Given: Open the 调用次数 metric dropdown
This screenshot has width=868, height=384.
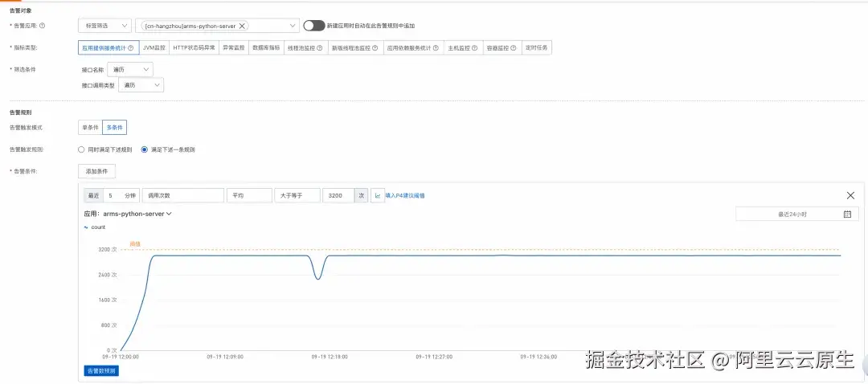Looking at the screenshot, I should pos(182,196).
